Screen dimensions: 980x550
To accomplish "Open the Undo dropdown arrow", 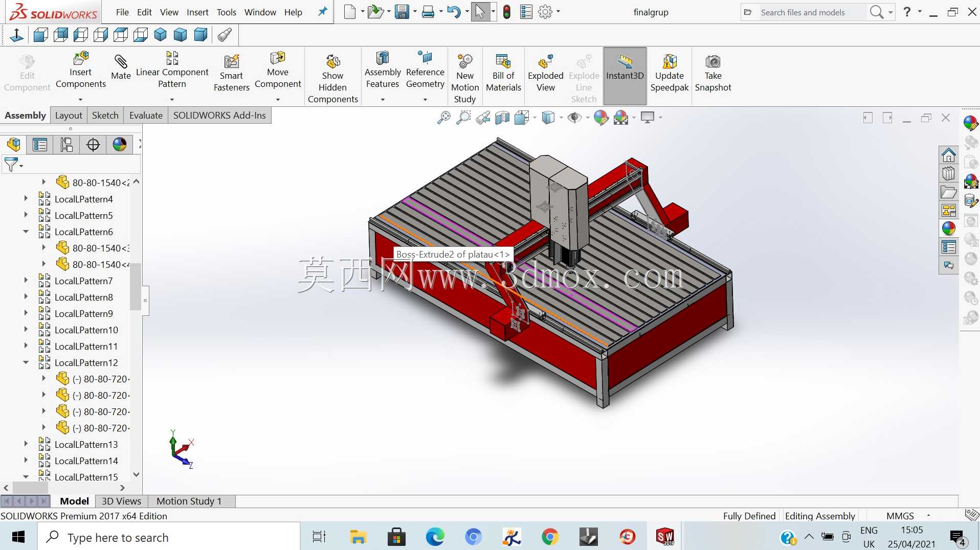I will 467,12.
